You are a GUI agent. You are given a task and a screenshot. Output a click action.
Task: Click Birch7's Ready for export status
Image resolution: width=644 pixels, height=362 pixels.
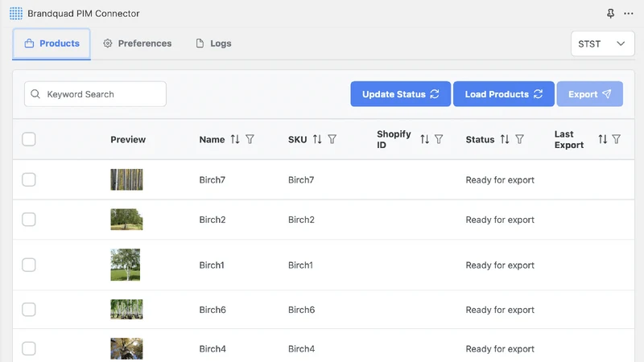coord(500,179)
